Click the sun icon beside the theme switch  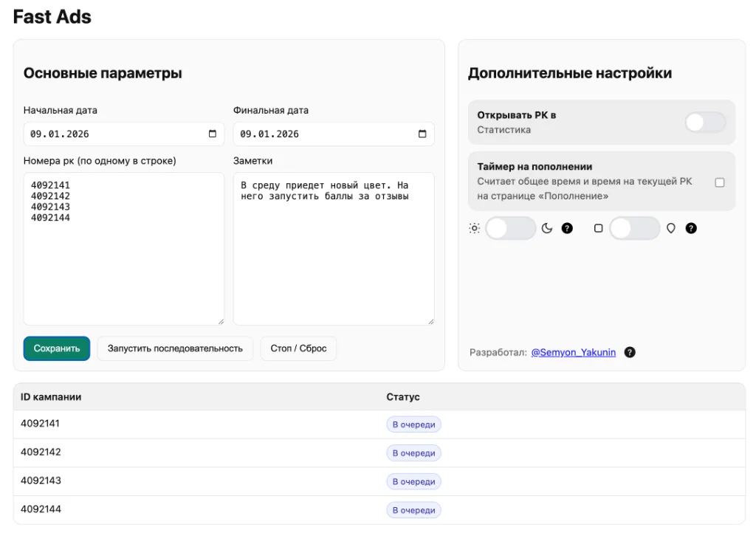click(x=475, y=228)
